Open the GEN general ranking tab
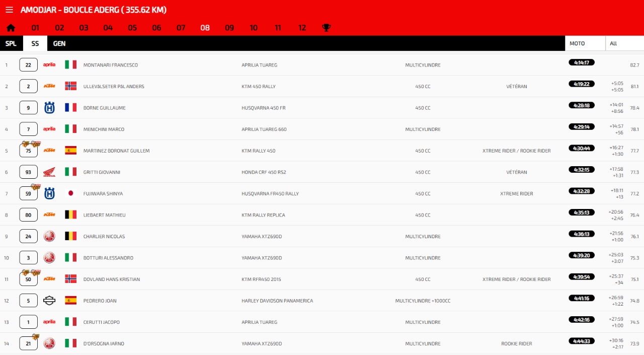Screen dimensions: 644x355 point(59,43)
